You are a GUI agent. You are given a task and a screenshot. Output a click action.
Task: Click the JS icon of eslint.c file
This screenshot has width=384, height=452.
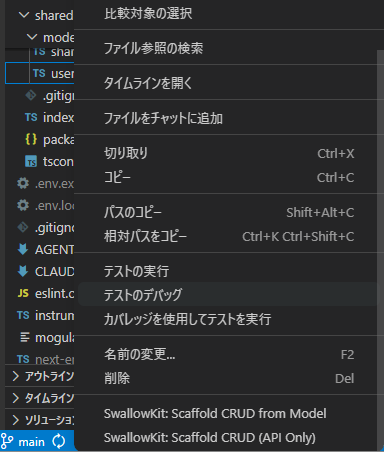tap(23, 293)
